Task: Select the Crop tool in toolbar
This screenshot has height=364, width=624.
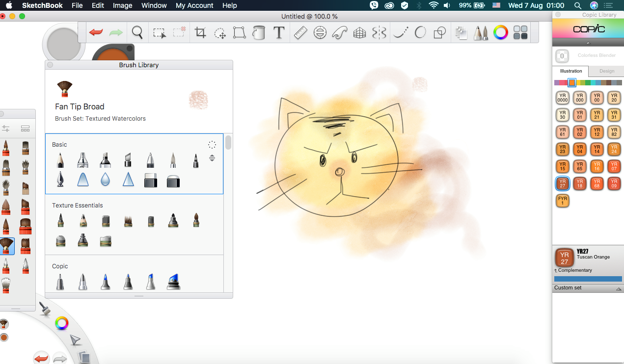Action: (x=200, y=33)
